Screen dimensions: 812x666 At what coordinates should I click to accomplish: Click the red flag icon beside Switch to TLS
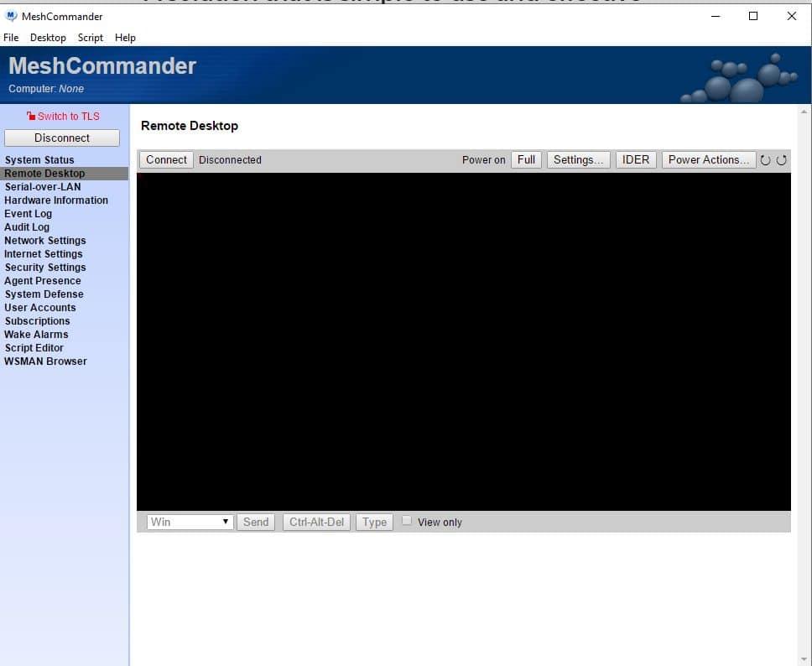pyautogui.click(x=31, y=116)
